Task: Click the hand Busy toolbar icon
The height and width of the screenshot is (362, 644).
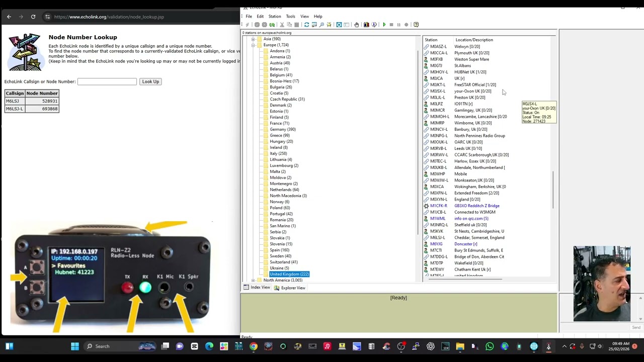Action: point(356,25)
